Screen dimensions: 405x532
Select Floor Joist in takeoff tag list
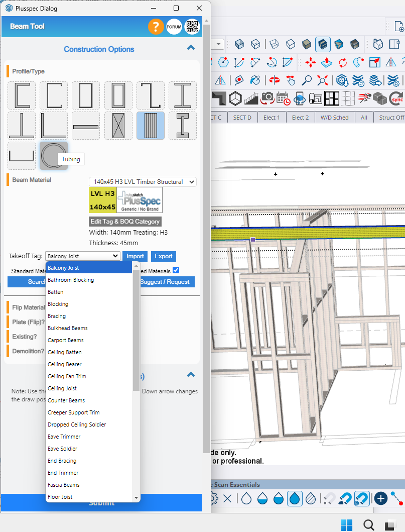pyautogui.click(x=60, y=497)
